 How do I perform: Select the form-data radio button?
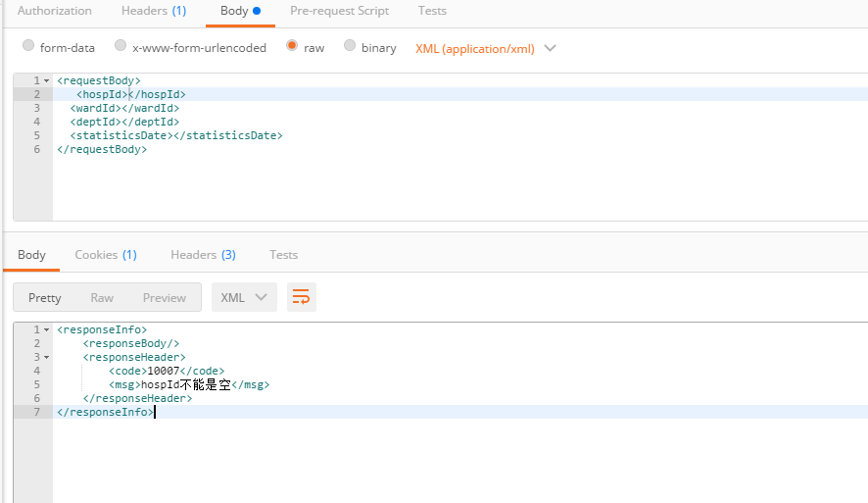(28, 45)
